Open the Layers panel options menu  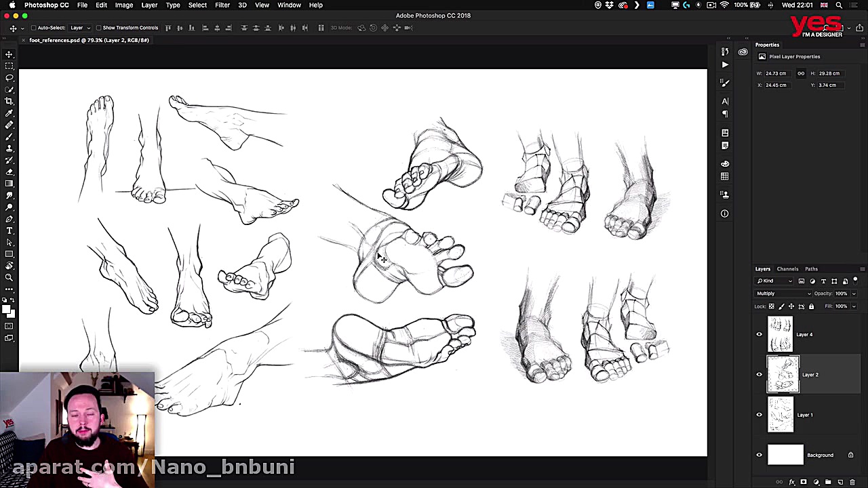click(862, 269)
